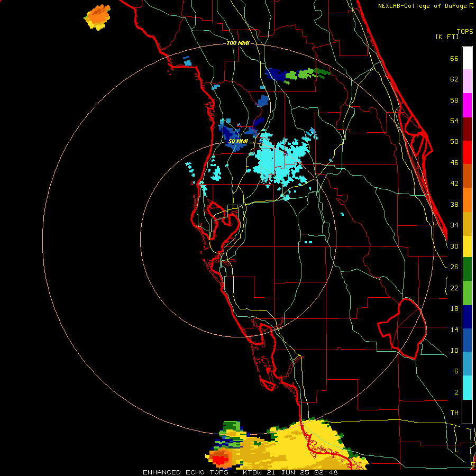
Task: Click the cyan legend swatch
Action: 467,388
